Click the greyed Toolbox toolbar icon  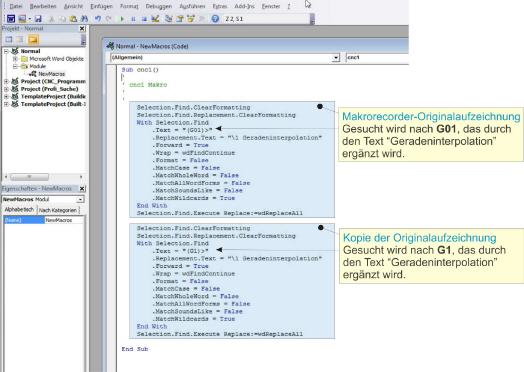202,19
